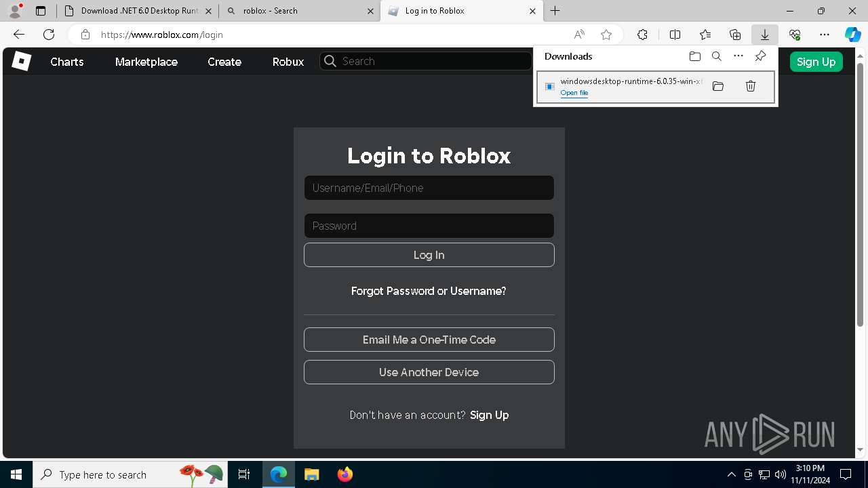
Task: Switch to the roblox - Search tab
Action: point(300,11)
